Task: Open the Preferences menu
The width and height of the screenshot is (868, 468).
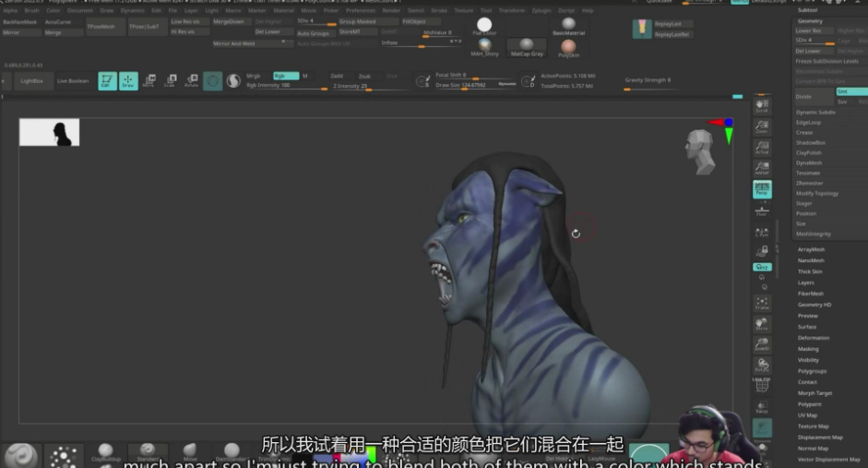Action: pos(361,10)
